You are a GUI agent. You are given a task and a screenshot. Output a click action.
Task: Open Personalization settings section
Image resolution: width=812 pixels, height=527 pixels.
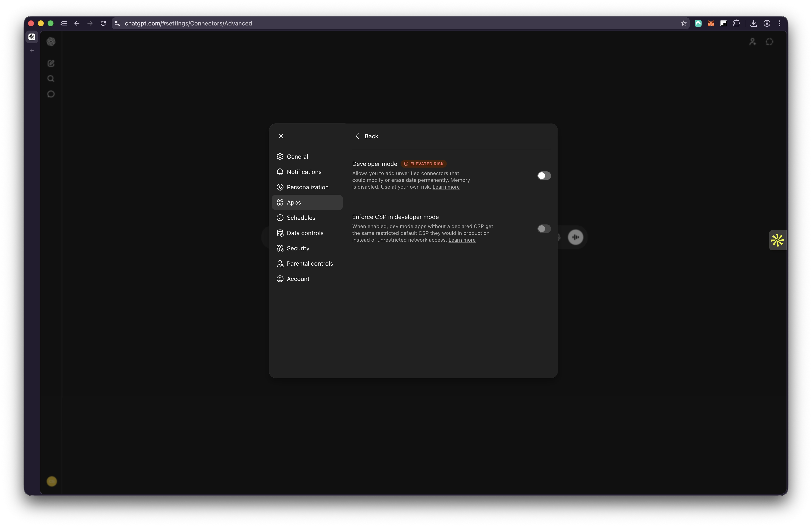pos(307,187)
